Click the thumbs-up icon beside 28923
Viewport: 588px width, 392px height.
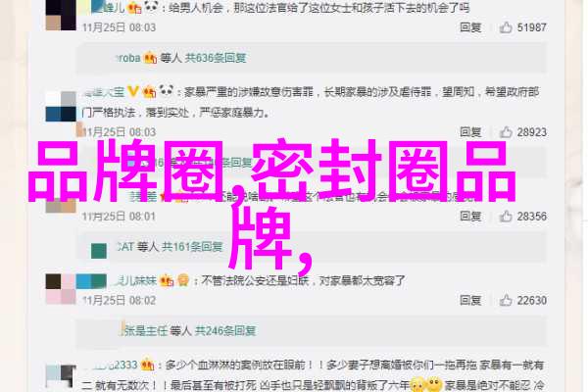click(x=506, y=132)
